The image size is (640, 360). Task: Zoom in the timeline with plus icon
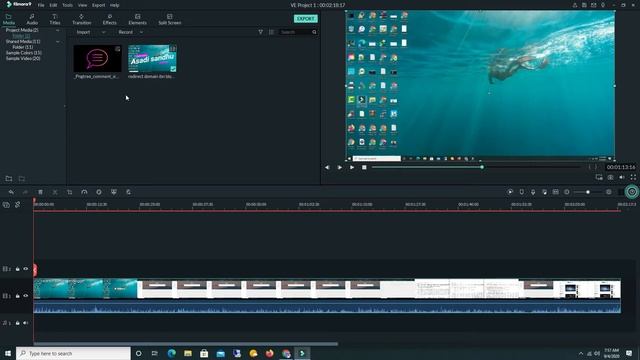pos(609,192)
